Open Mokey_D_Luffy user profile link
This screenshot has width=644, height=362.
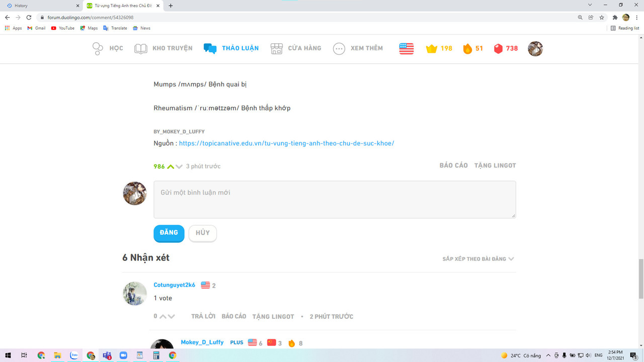point(202,342)
